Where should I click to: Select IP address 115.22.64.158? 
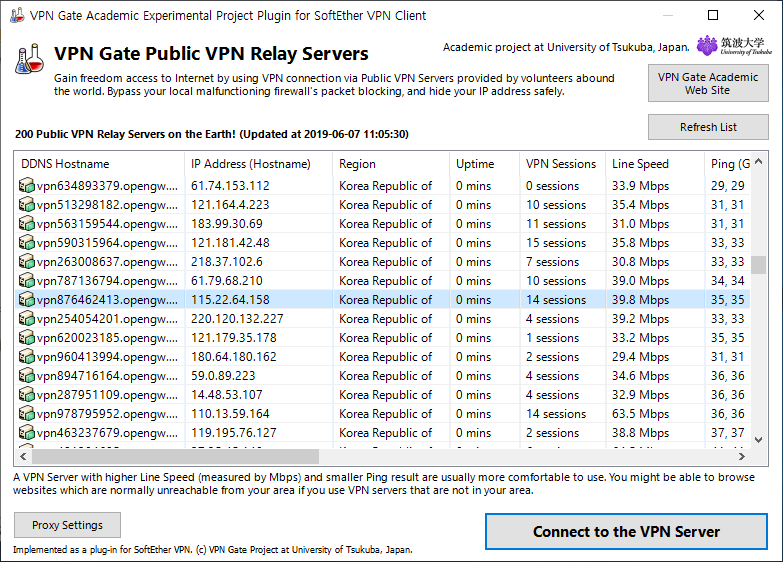(x=230, y=300)
